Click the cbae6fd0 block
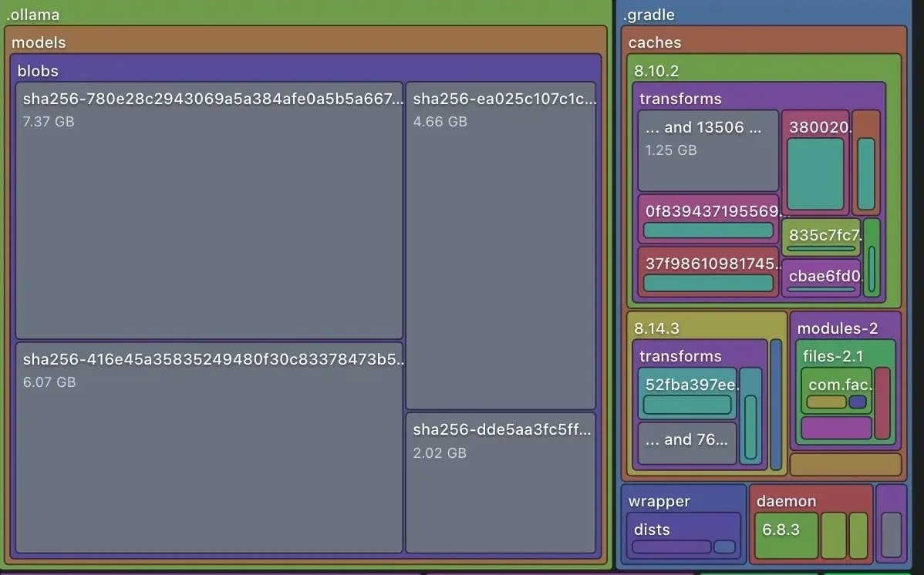The image size is (924, 575). pos(821,277)
